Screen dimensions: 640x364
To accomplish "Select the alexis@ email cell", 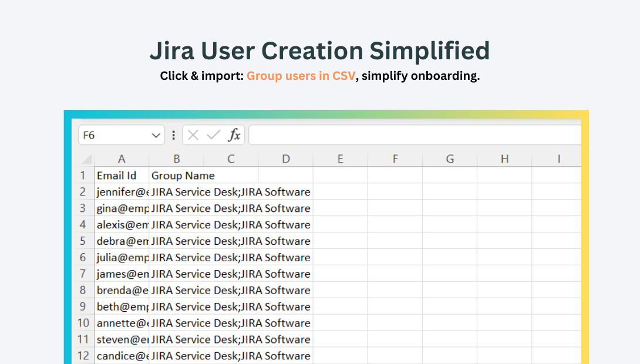I will coord(122,224).
